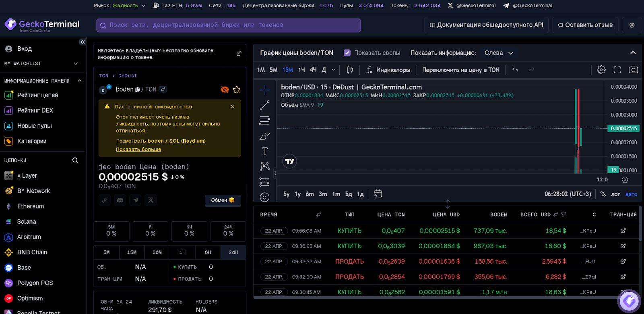644x314 pixels.
Task: Open Документация общедоступного API
Action: click(x=486, y=25)
